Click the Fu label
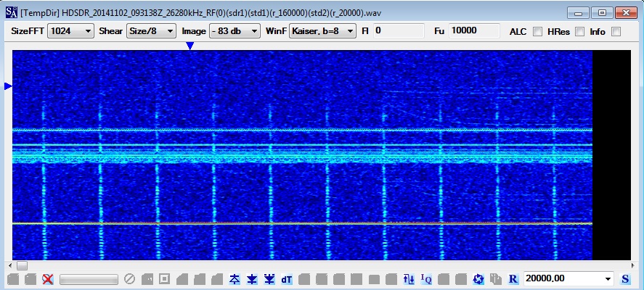Screen dimensions: 644x290 (439, 31)
